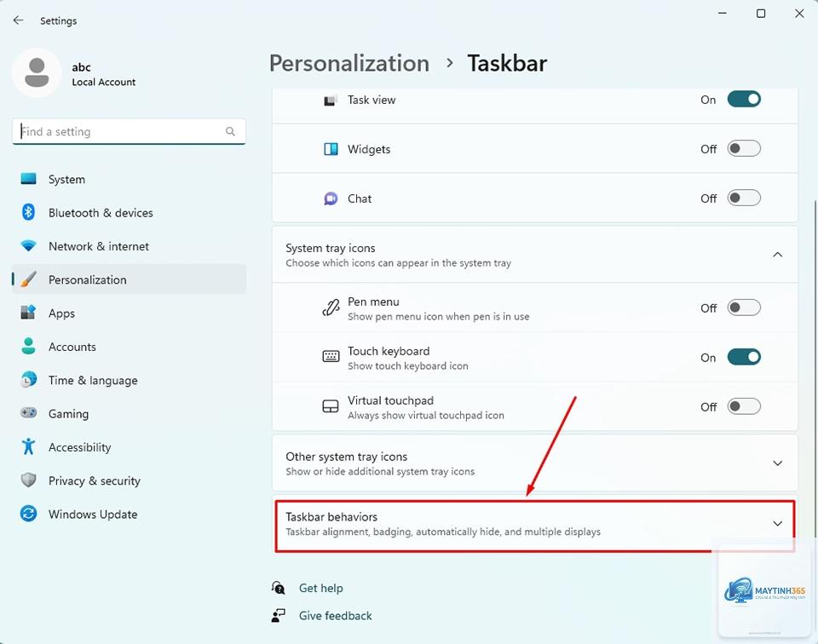Enable the Pen menu toggle
Viewport: 818px width, 644px height.
click(744, 308)
